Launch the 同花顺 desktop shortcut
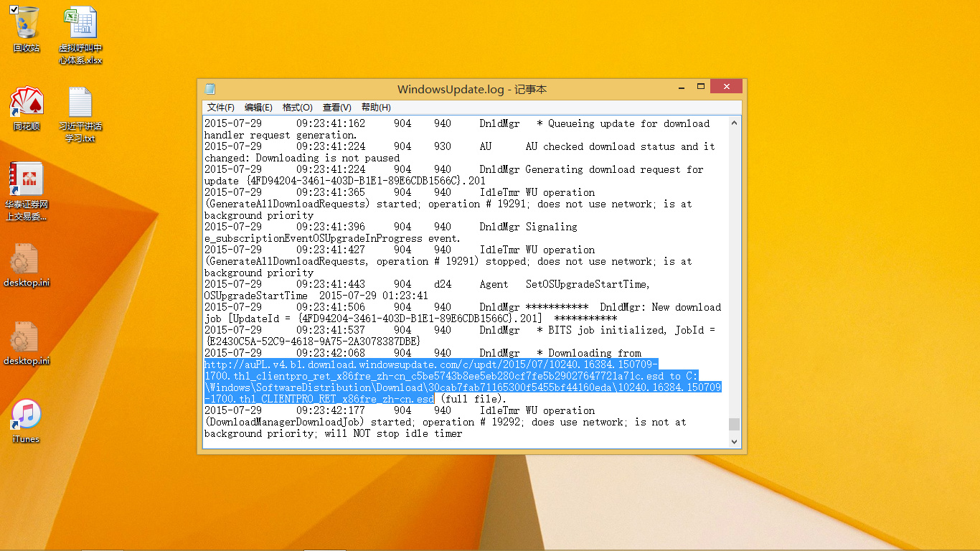 point(27,103)
